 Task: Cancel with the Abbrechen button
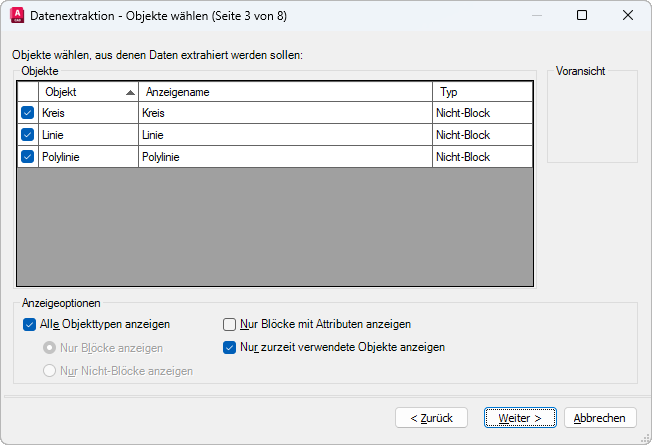(600, 418)
